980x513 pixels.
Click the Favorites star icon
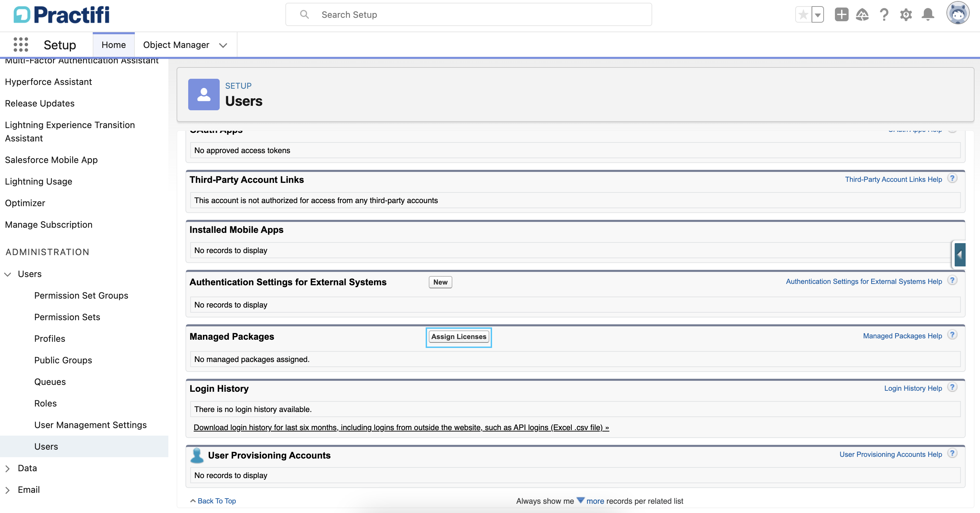click(803, 15)
